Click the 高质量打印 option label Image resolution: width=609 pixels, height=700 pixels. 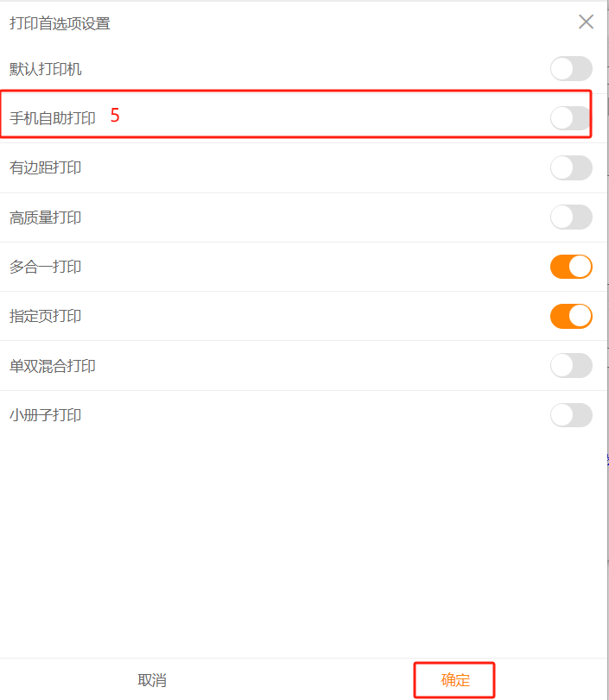46,218
